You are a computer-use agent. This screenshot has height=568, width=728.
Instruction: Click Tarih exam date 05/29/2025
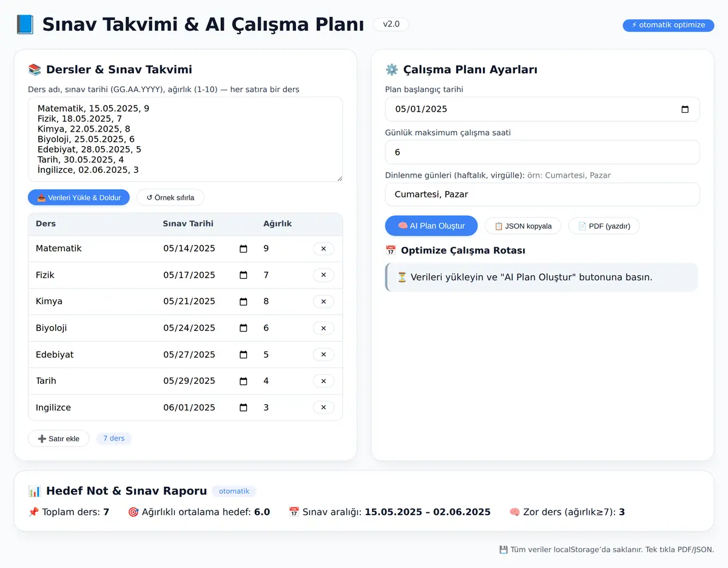point(189,381)
